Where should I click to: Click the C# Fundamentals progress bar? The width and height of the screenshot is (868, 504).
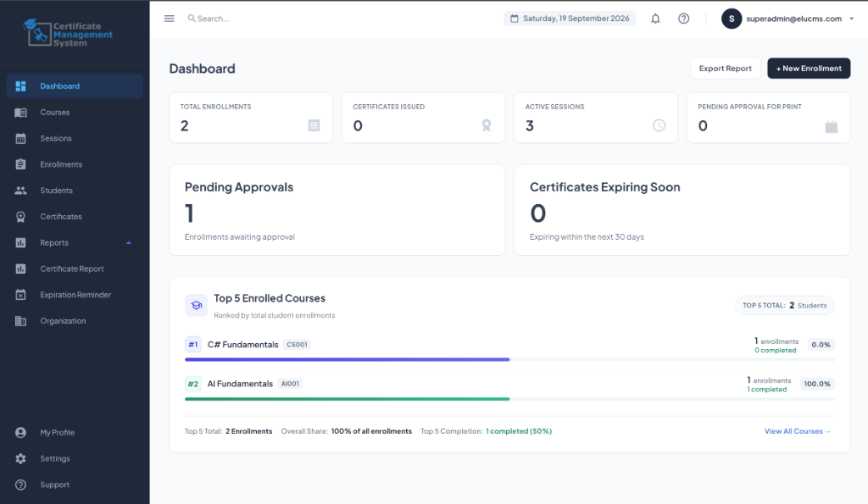pyautogui.click(x=509, y=360)
